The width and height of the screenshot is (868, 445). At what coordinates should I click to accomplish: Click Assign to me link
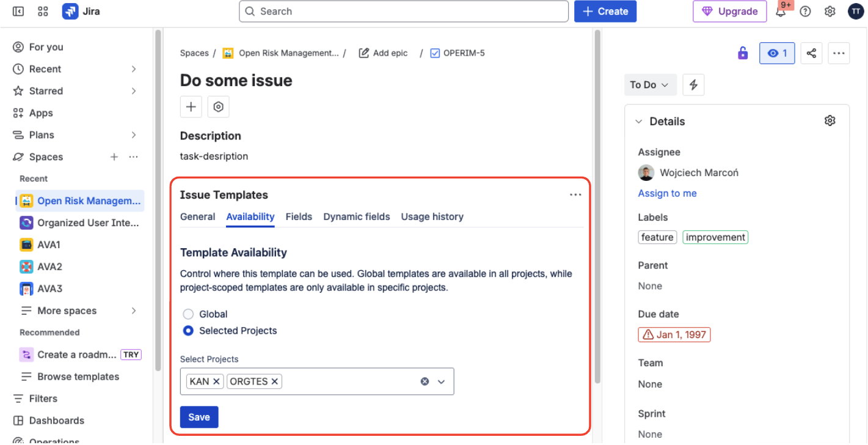pyautogui.click(x=667, y=193)
